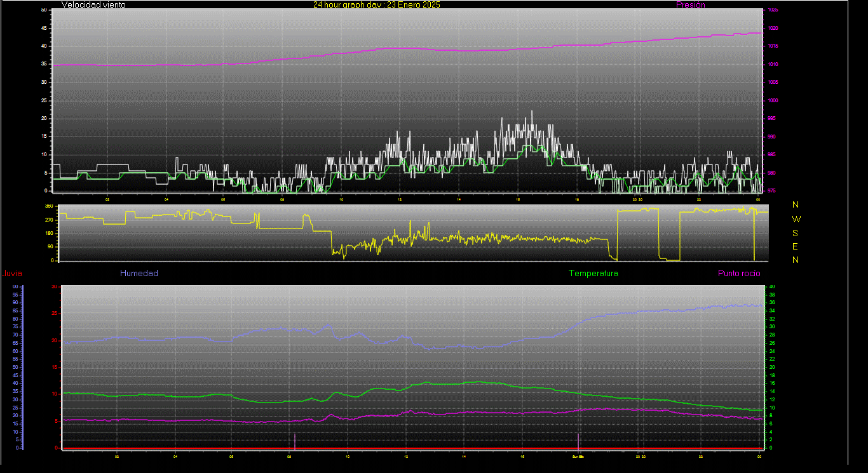The height and width of the screenshot is (473, 868).
Task: Click the '360' wind direction axis value
Action: click(49, 206)
